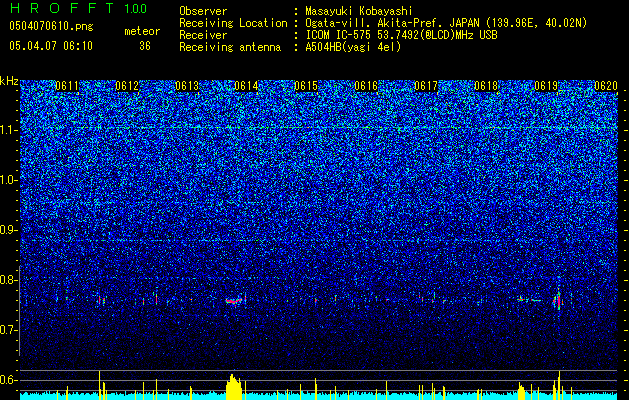Click the HROFFT program title

coord(62,8)
